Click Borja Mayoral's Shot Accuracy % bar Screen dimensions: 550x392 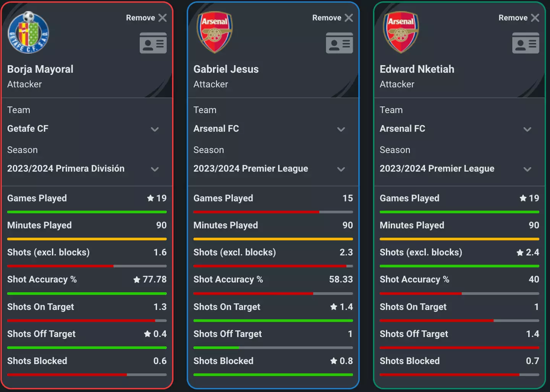point(87,294)
